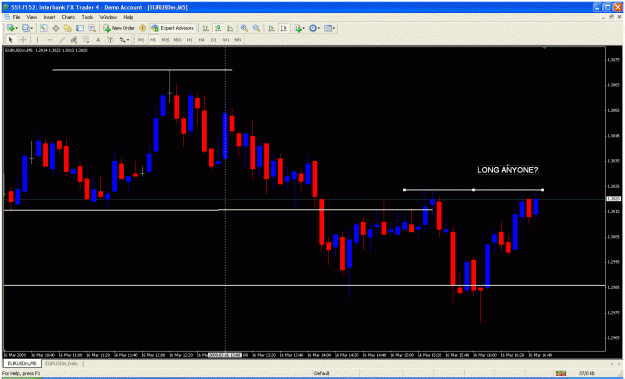
Task: Select the Text Label tool
Action: [110, 40]
